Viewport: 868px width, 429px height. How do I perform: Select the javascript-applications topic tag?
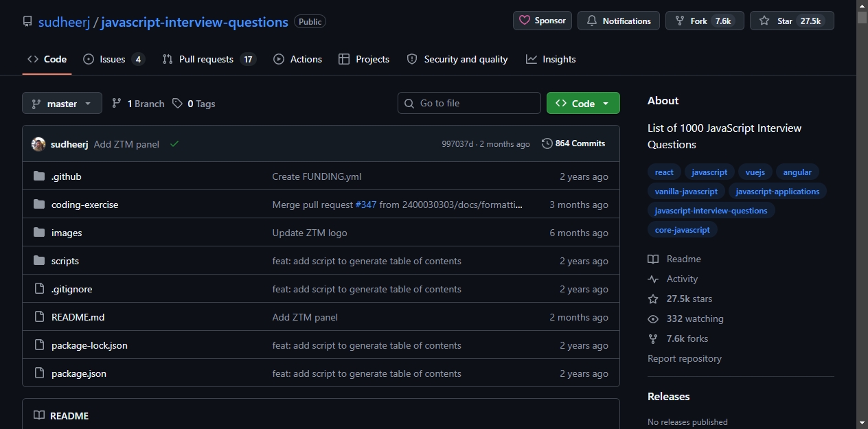click(777, 192)
